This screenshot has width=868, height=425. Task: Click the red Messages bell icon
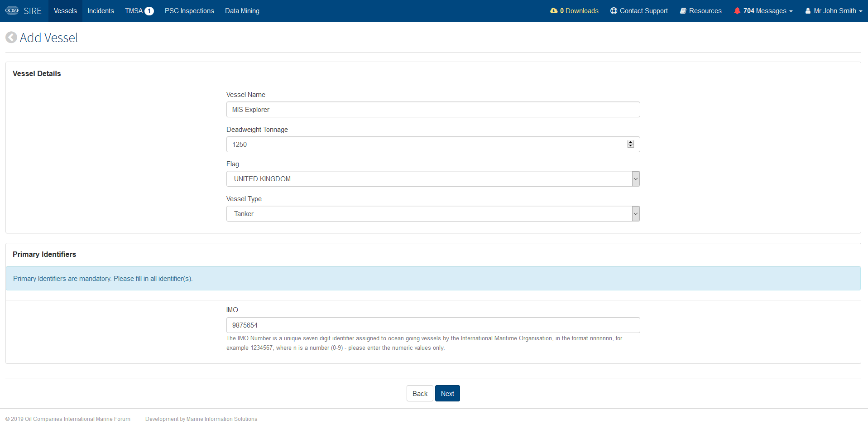coord(737,11)
